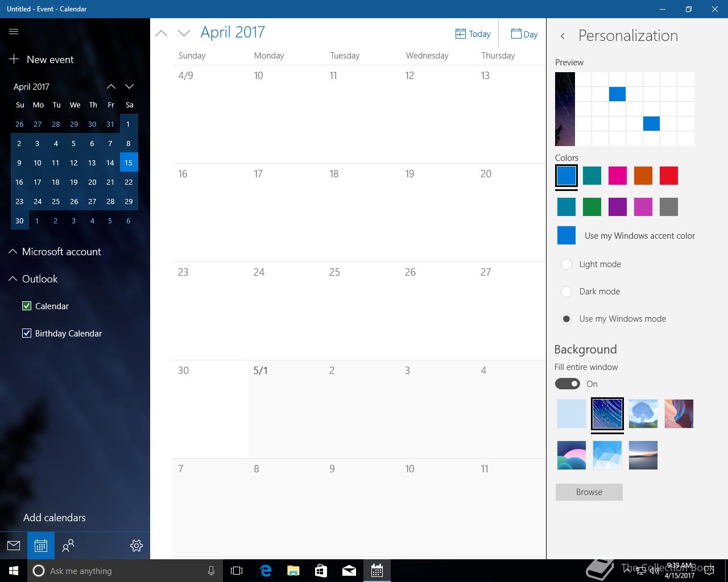728x582 pixels.
Task: Choose the pink color swatch
Action: coord(618,176)
